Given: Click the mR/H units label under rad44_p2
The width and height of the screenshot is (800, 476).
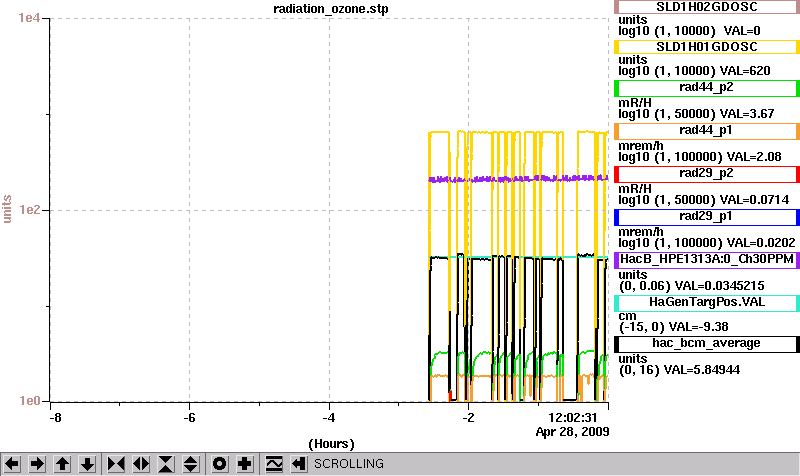Looking at the screenshot, I should (635, 103).
